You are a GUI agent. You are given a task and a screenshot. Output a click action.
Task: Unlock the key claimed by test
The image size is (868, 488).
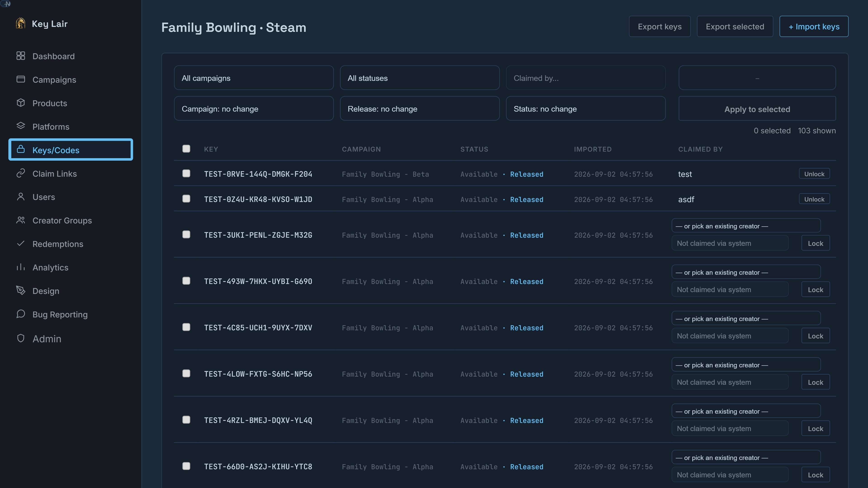(814, 174)
